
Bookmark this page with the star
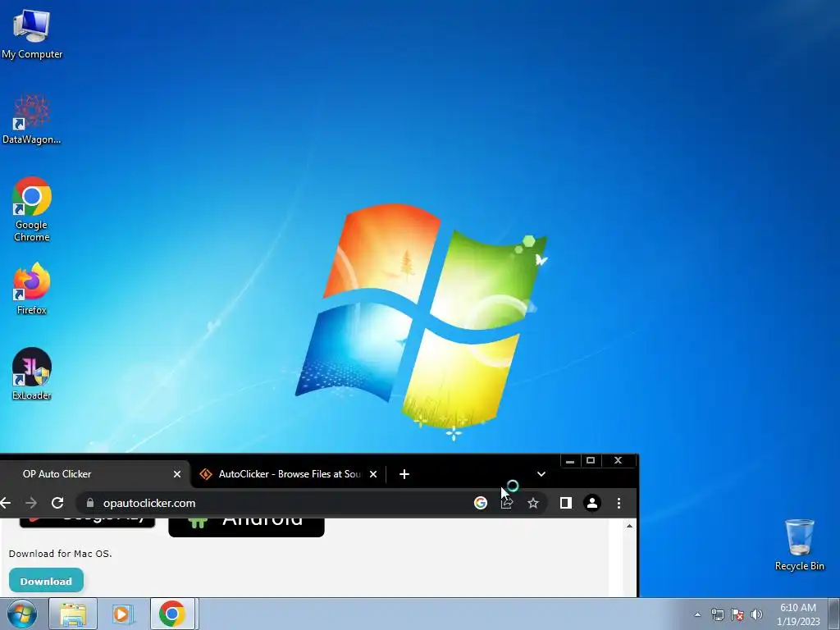pyautogui.click(x=533, y=503)
